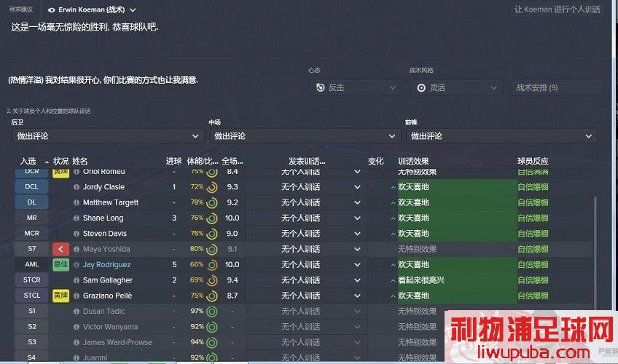Open info icon for Shane Long
This screenshot has height=364, width=618.
coord(77,218)
